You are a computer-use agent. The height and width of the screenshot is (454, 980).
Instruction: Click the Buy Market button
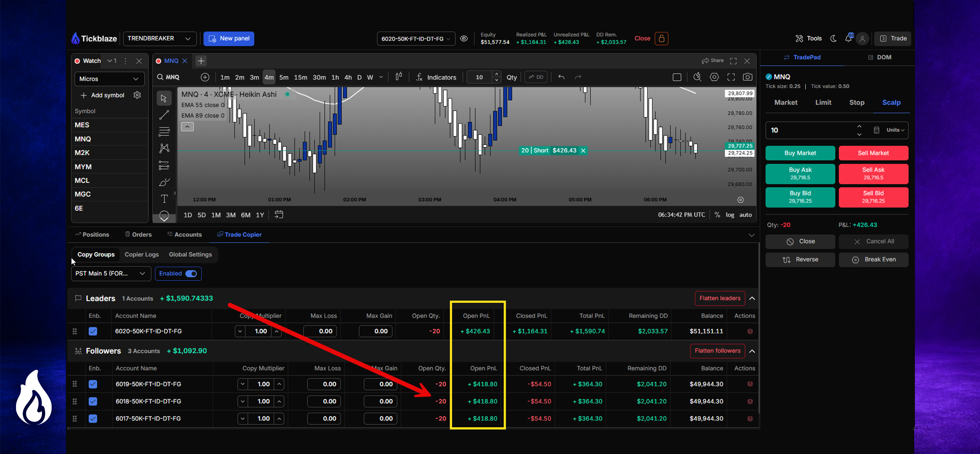click(x=800, y=153)
